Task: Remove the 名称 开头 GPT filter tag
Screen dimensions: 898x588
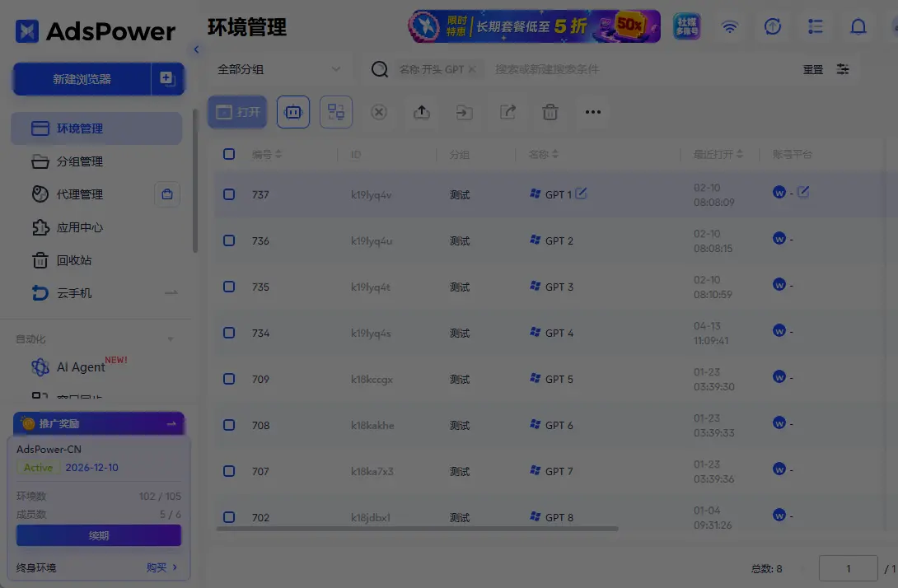Action: click(472, 69)
